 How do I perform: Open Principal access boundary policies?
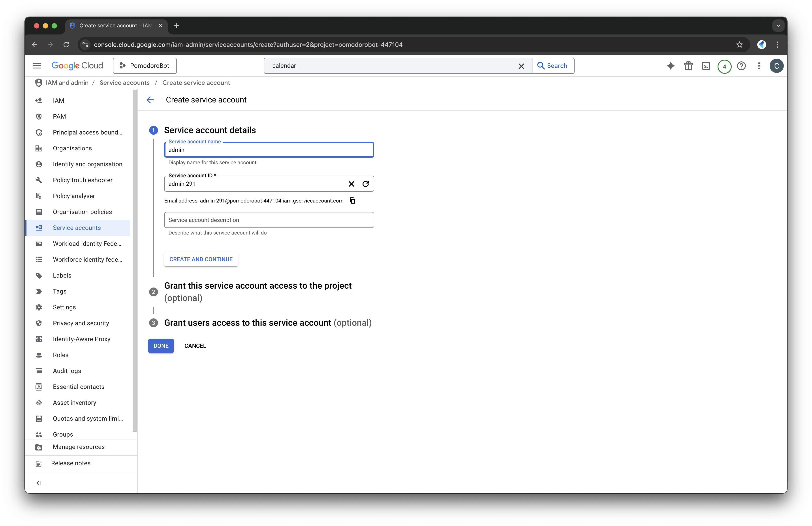coord(77,132)
